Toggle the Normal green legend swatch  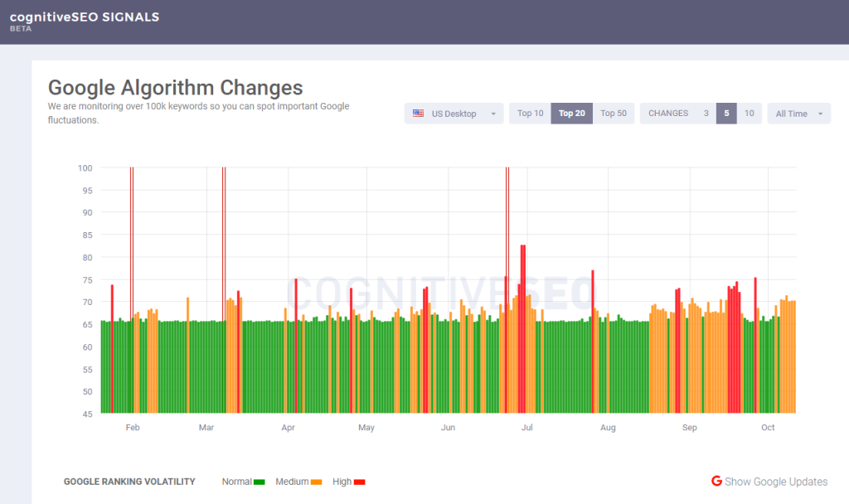pos(260,482)
